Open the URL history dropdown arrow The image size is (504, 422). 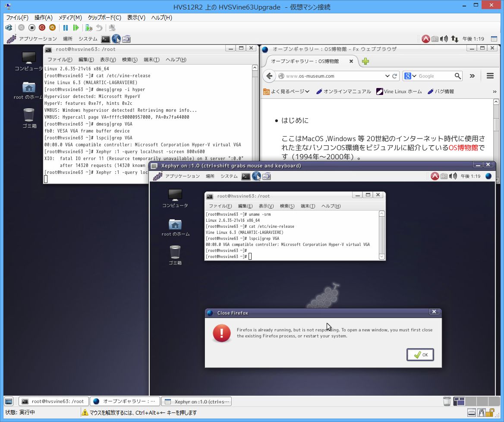point(387,76)
